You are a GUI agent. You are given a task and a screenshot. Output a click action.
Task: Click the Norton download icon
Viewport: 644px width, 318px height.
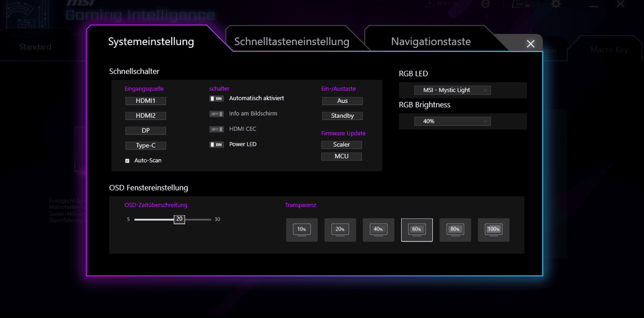[x=429, y=4]
